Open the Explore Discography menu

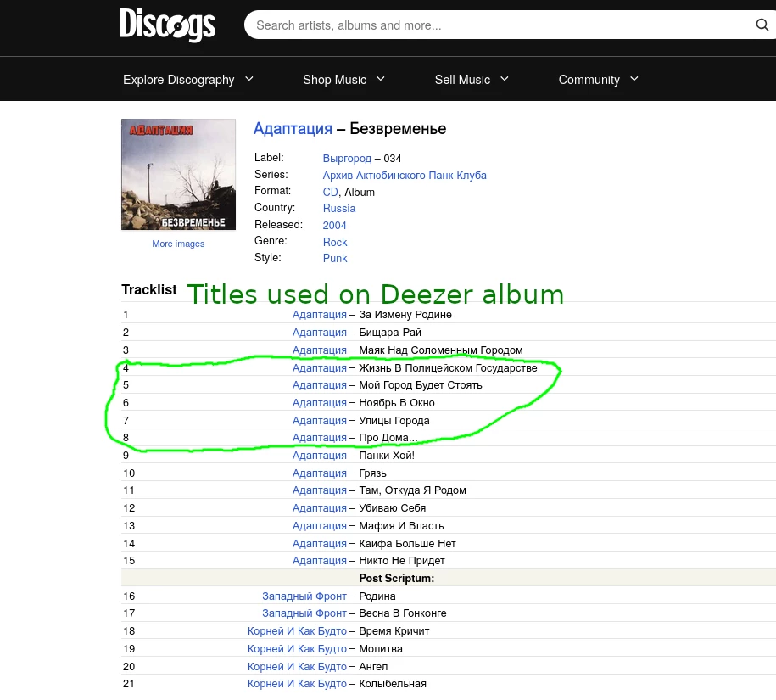pyautogui.click(x=179, y=80)
